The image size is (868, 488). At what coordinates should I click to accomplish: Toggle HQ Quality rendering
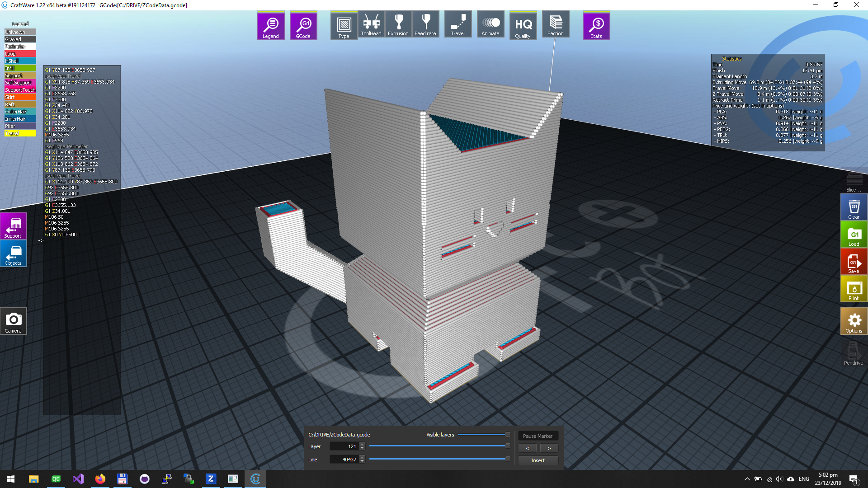pyautogui.click(x=523, y=26)
